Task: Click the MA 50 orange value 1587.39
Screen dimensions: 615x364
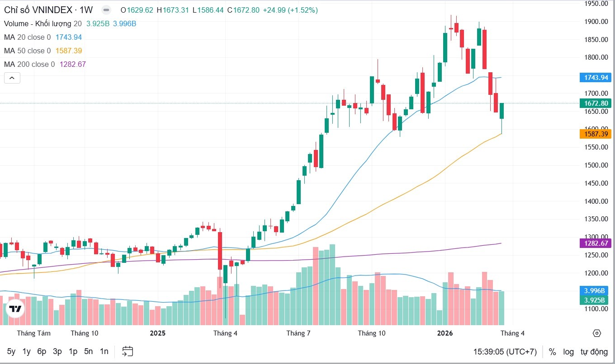Action: 69,51
